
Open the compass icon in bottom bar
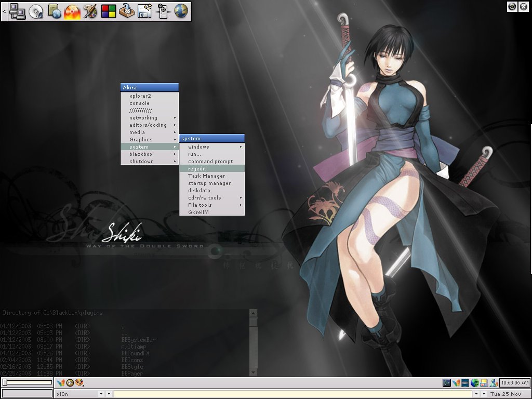click(70, 383)
